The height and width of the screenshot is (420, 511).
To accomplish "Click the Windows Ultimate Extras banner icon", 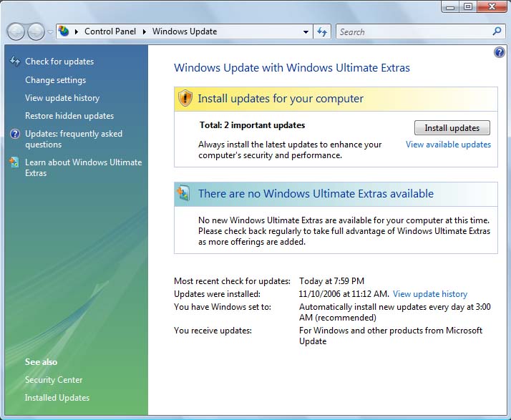I will (x=185, y=193).
